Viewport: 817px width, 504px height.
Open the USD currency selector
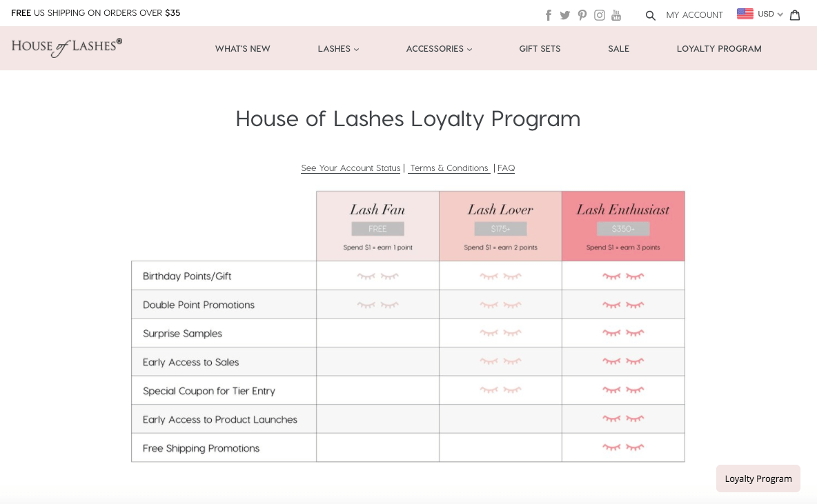[x=759, y=14]
